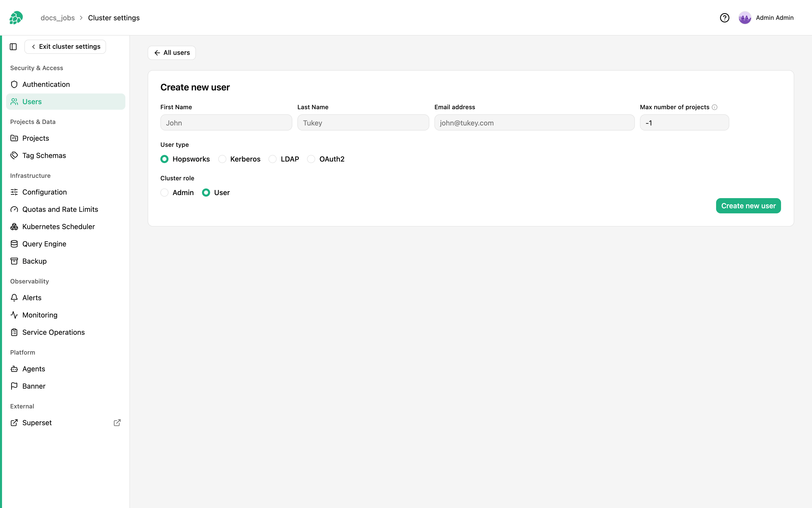Screen dimensions: 812x508
Task: Click the Banner flag icon
Action: pos(14,386)
